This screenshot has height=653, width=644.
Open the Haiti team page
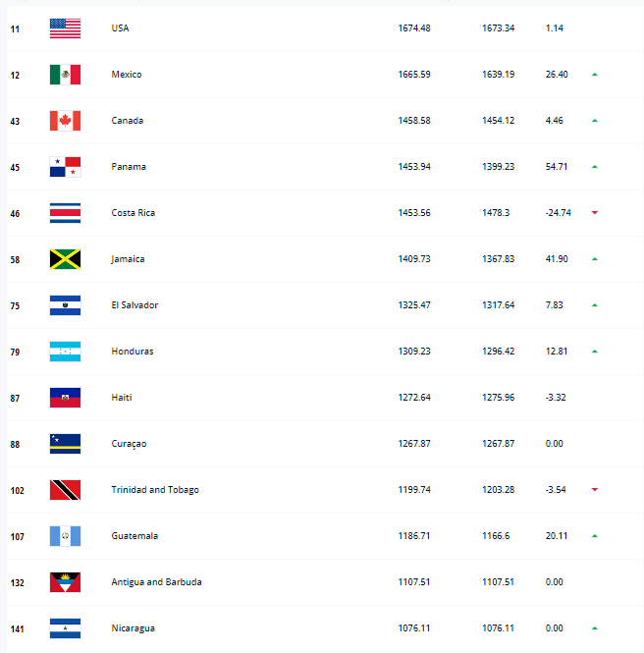click(x=122, y=398)
